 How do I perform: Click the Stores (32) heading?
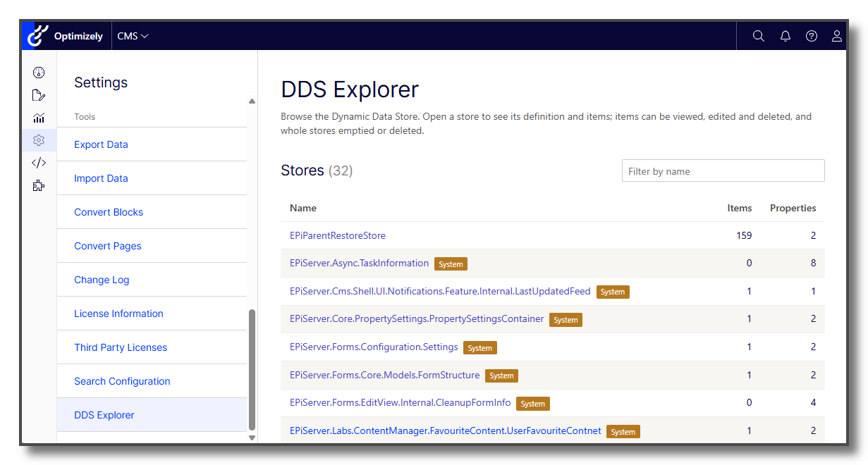[317, 170]
